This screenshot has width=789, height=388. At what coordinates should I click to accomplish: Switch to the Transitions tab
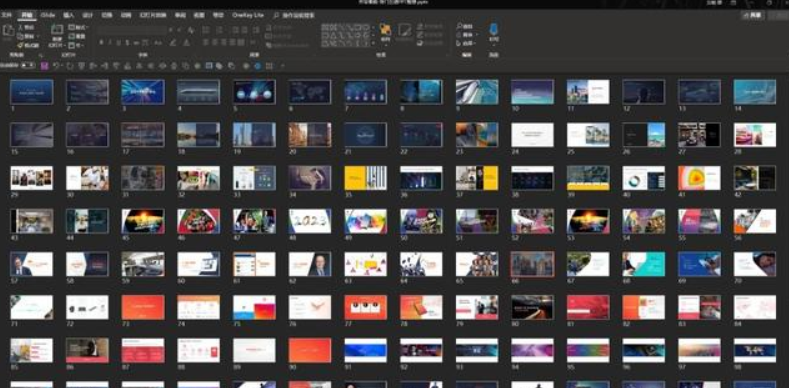[107, 15]
